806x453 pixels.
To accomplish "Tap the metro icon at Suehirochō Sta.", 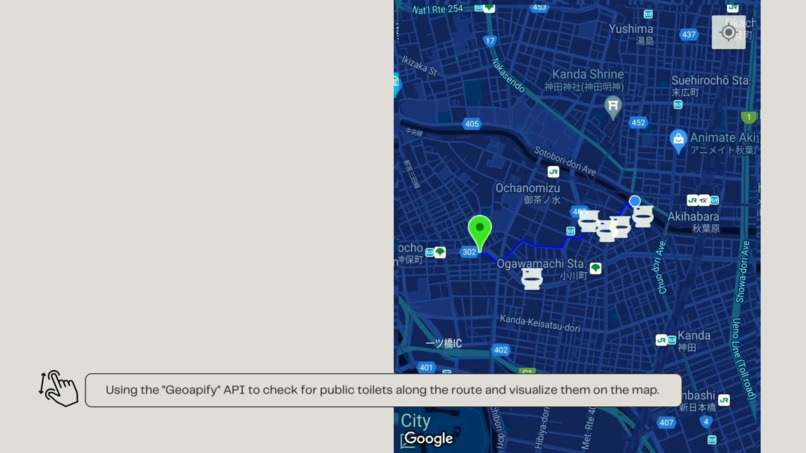I will click(678, 105).
